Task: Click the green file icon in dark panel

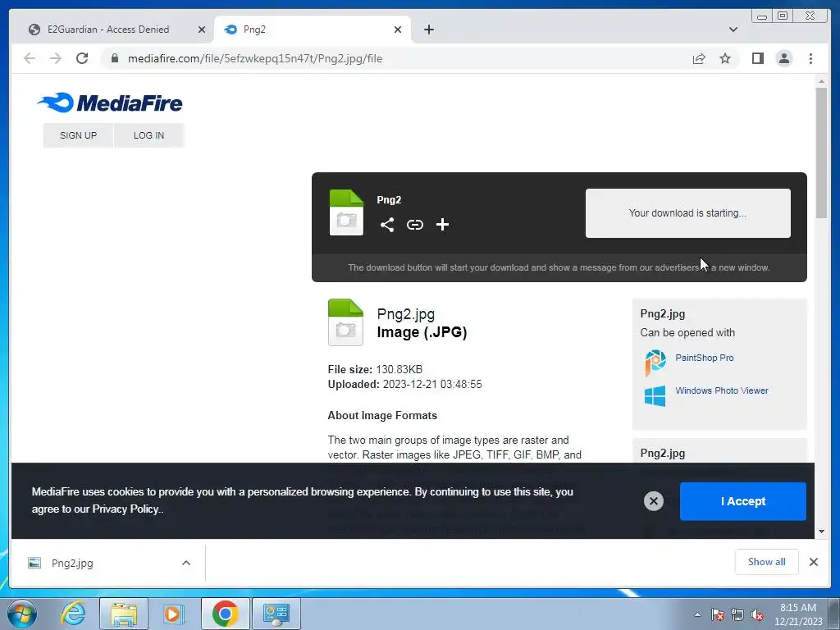Action: (x=346, y=212)
